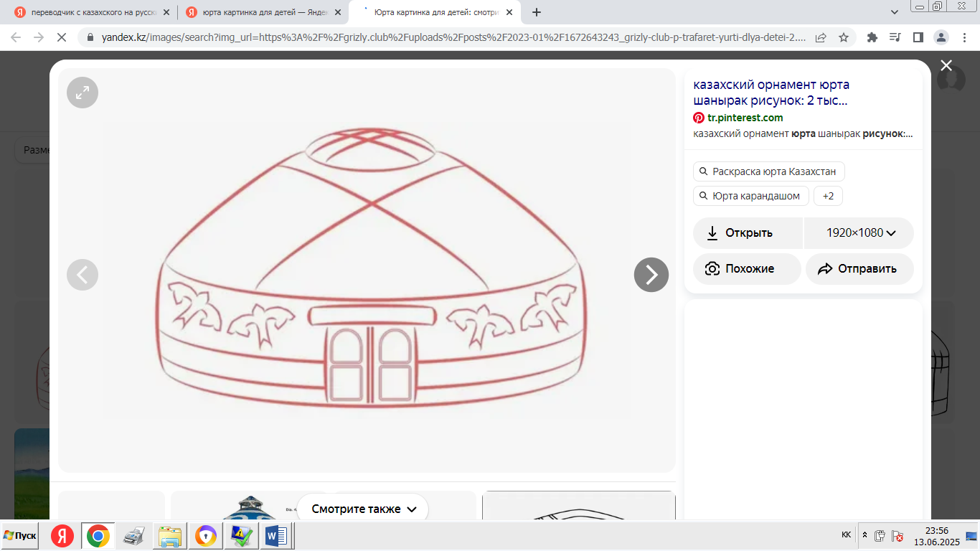Open a new browser tab
Viewport: 980px width, 551px height.
pos(537,12)
